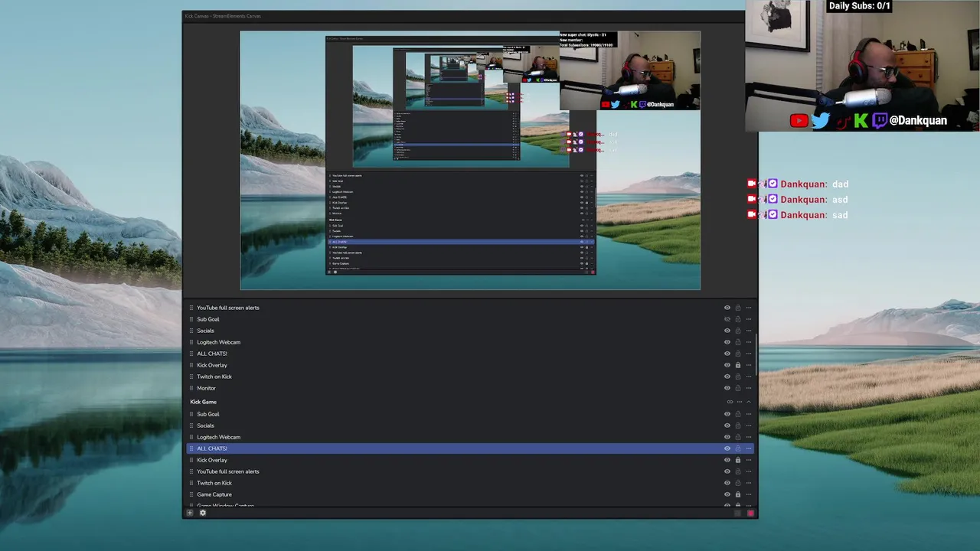Grab the drag handle of Monitor layer
The height and width of the screenshot is (551, 980).
pos(191,388)
